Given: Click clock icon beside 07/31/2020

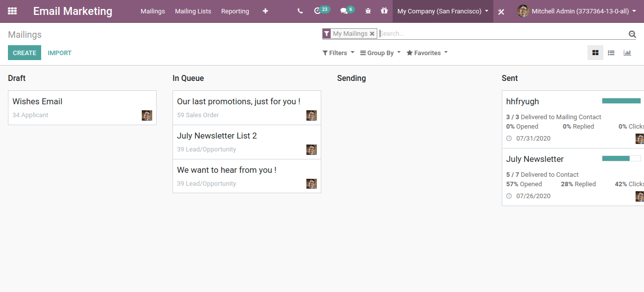Looking at the screenshot, I should click(509, 139).
